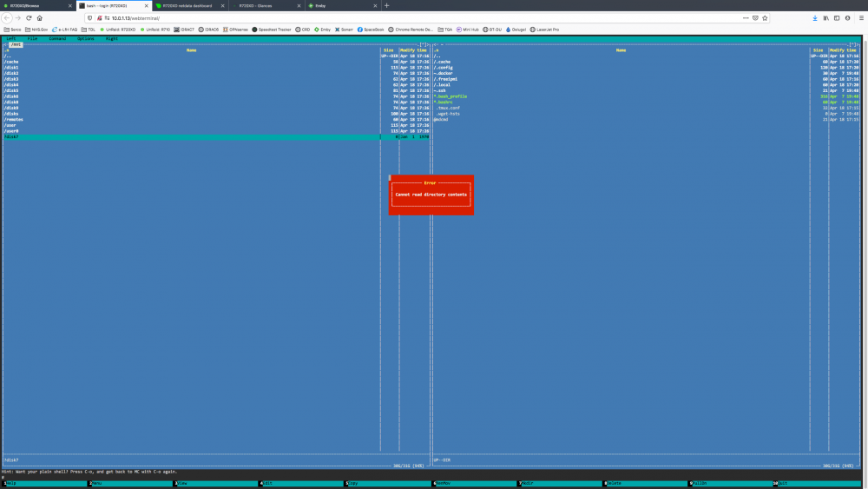
Task: Close the bash --login (R720XD) tab
Action: 146,5
